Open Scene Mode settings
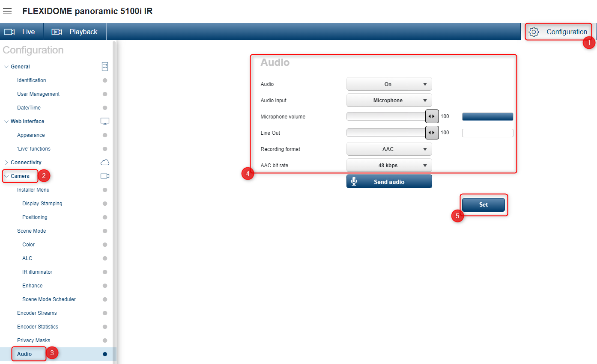 pyautogui.click(x=31, y=231)
